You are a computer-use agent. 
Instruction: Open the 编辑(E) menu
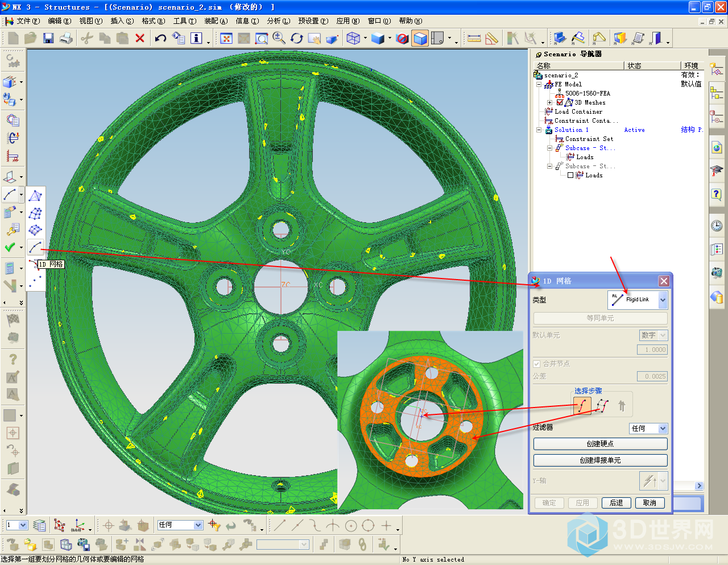click(60, 21)
